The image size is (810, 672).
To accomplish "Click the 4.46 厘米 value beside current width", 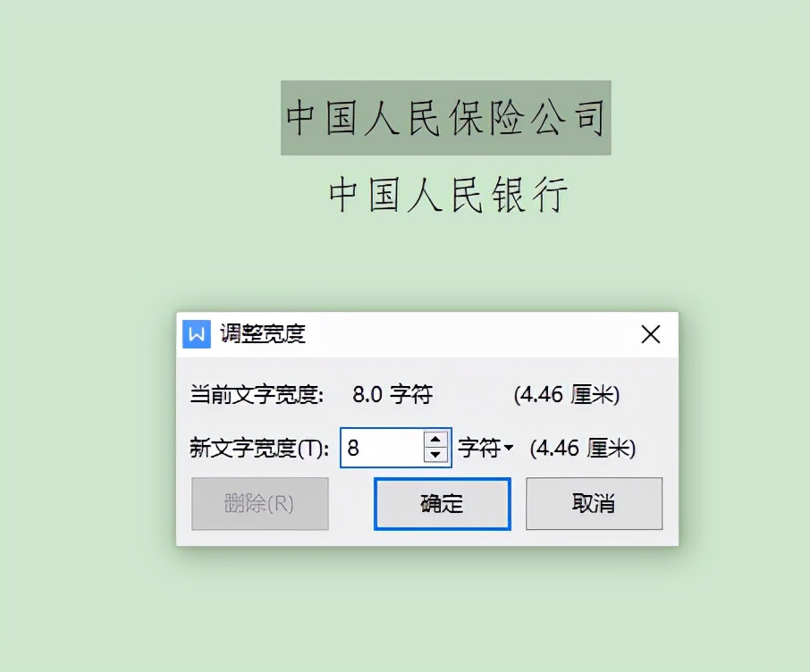I will (567, 395).
